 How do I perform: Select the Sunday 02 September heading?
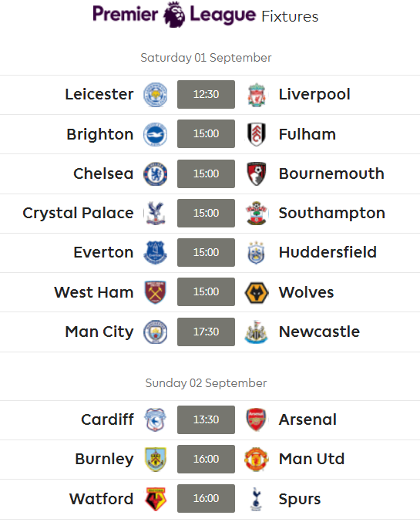coord(206,383)
